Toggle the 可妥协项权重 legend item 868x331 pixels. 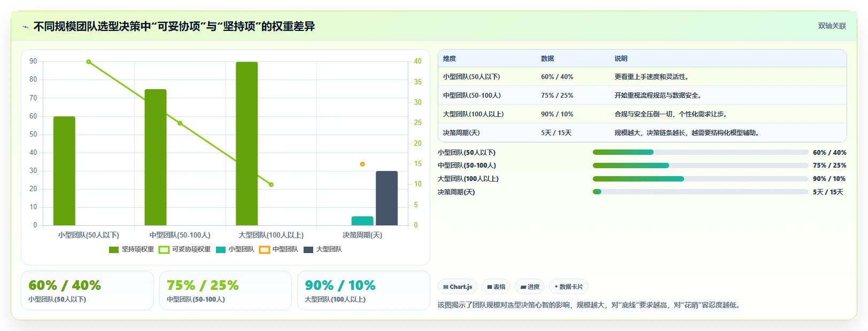click(185, 249)
